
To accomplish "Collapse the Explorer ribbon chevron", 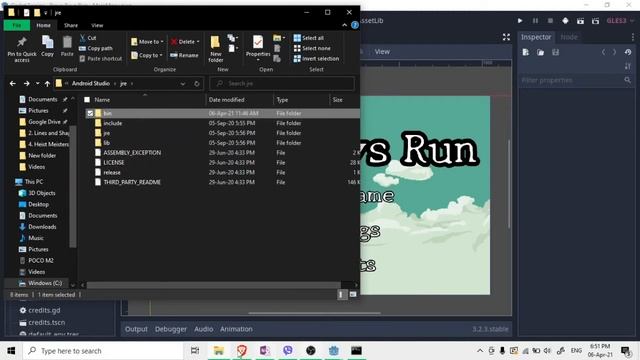I will (344, 25).
